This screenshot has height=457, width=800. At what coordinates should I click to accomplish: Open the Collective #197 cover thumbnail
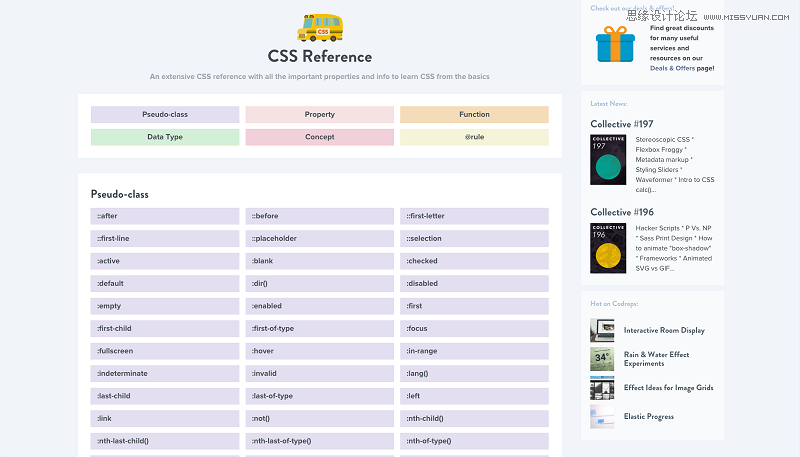(x=608, y=160)
